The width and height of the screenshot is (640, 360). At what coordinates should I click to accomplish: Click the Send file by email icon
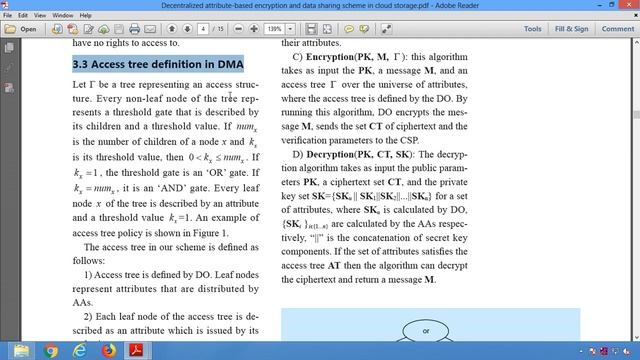click(x=150, y=29)
